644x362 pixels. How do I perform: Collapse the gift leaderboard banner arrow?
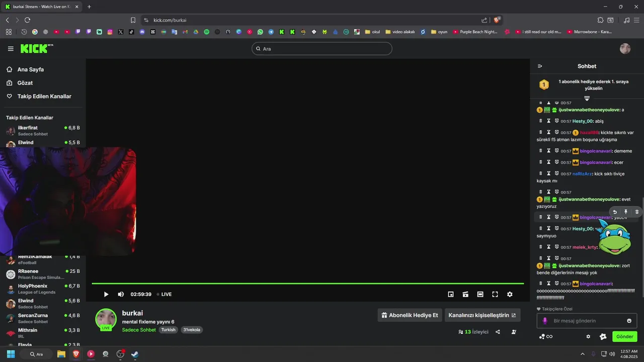[587, 98]
